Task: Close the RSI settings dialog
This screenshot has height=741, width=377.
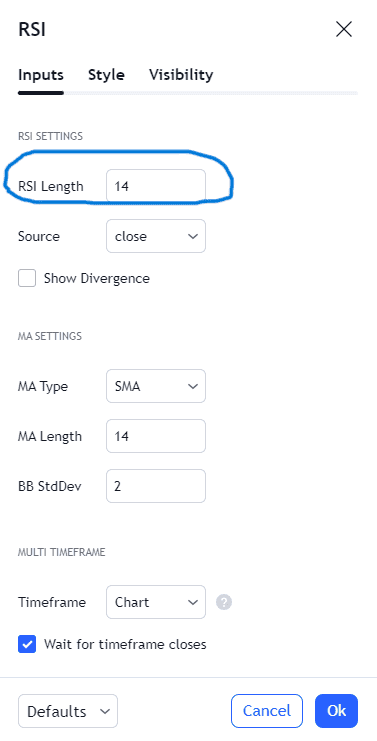Action: tap(343, 29)
